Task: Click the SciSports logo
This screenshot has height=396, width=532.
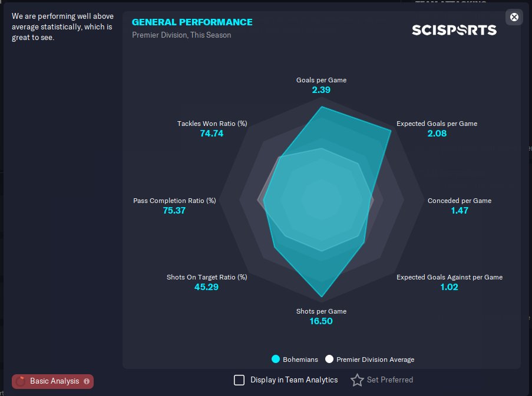Action: [454, 30]
